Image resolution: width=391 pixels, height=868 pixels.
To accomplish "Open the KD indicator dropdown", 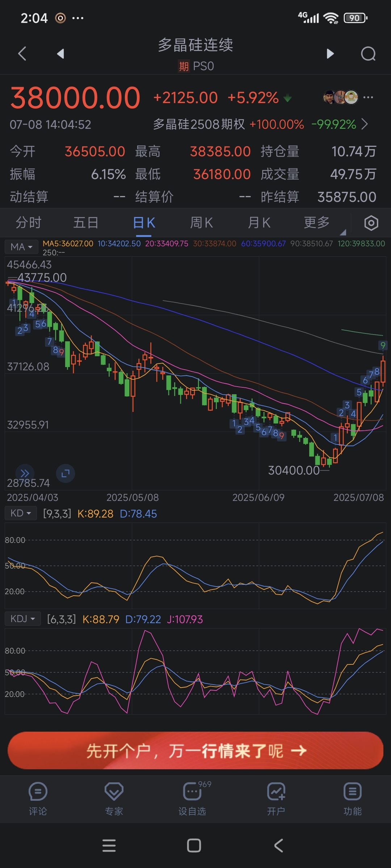I will tap(21, 513).
